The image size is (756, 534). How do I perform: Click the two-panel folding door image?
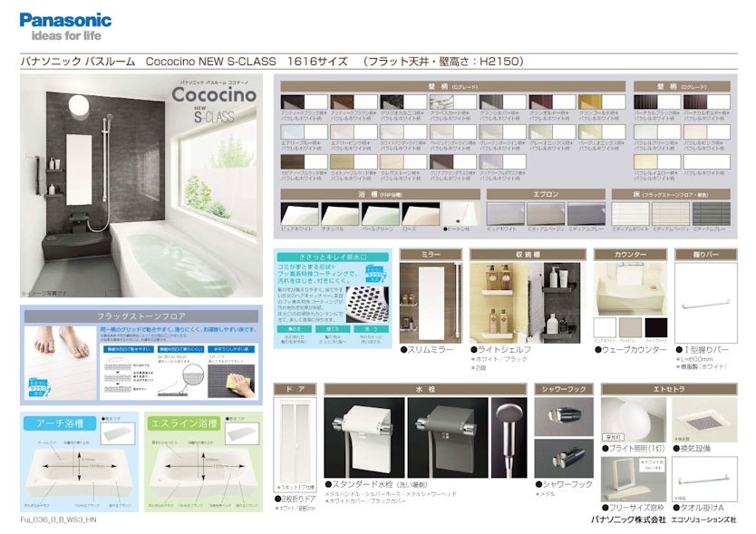pos(296,444)
